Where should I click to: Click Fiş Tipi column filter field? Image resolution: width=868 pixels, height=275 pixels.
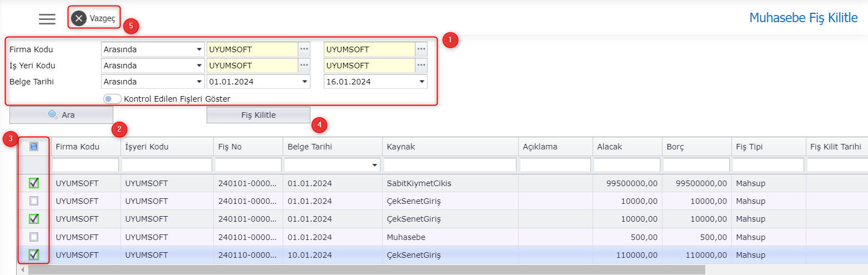point(769,165)
